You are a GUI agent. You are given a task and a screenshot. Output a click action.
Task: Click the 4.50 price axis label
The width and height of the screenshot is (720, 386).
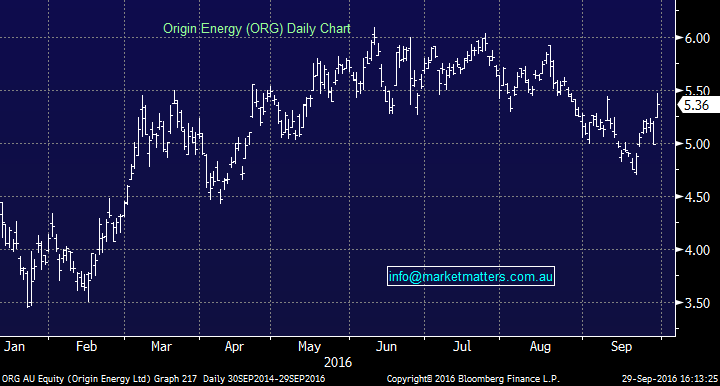(x=697, y=197)
